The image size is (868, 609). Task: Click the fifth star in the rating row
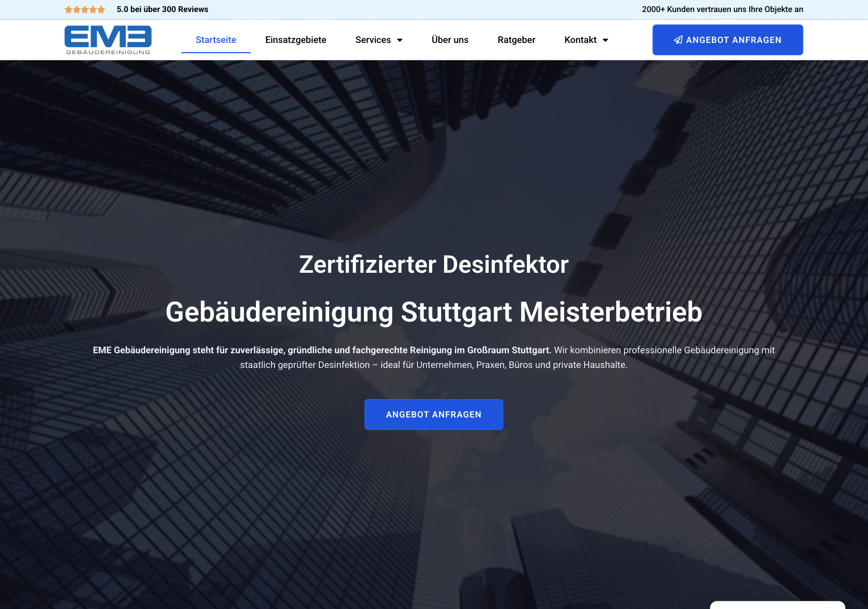101,9
